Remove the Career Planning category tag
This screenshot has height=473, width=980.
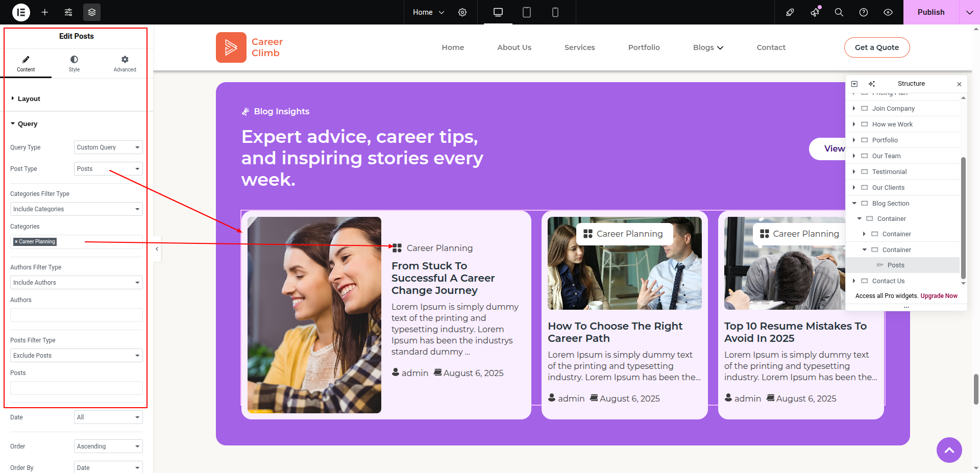[x=16, y=242]
